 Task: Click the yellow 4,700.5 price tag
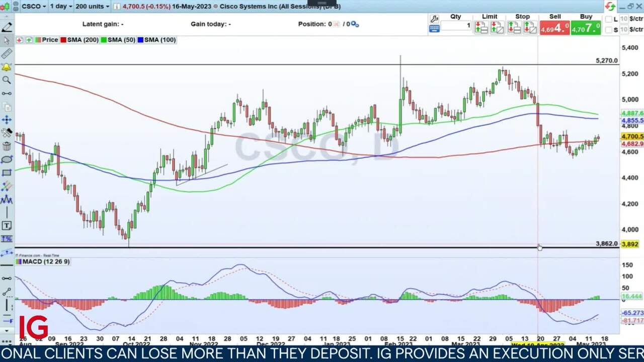tap(632, 136)
